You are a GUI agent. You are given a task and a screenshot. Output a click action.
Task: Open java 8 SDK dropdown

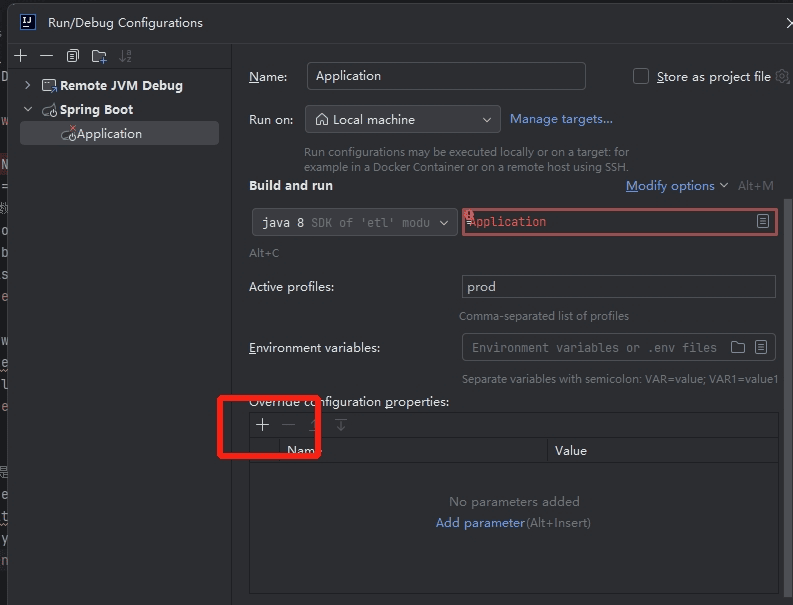pos(355,222)
